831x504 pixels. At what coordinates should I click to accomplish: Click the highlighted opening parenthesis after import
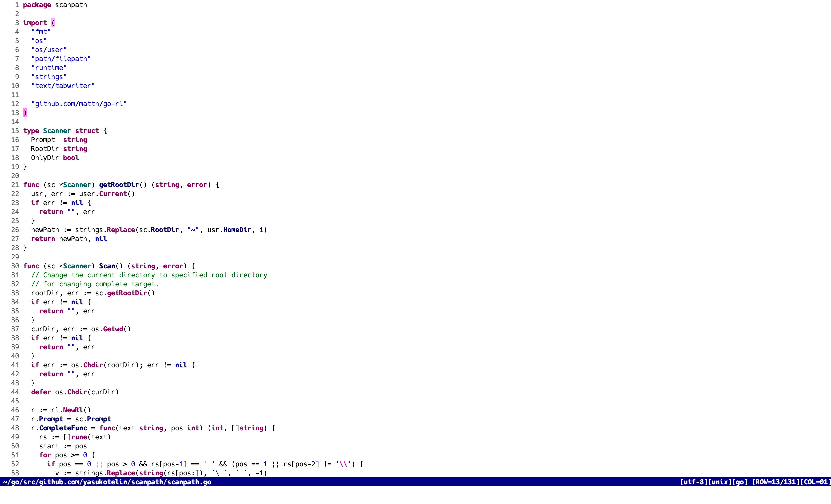point(53,23)
